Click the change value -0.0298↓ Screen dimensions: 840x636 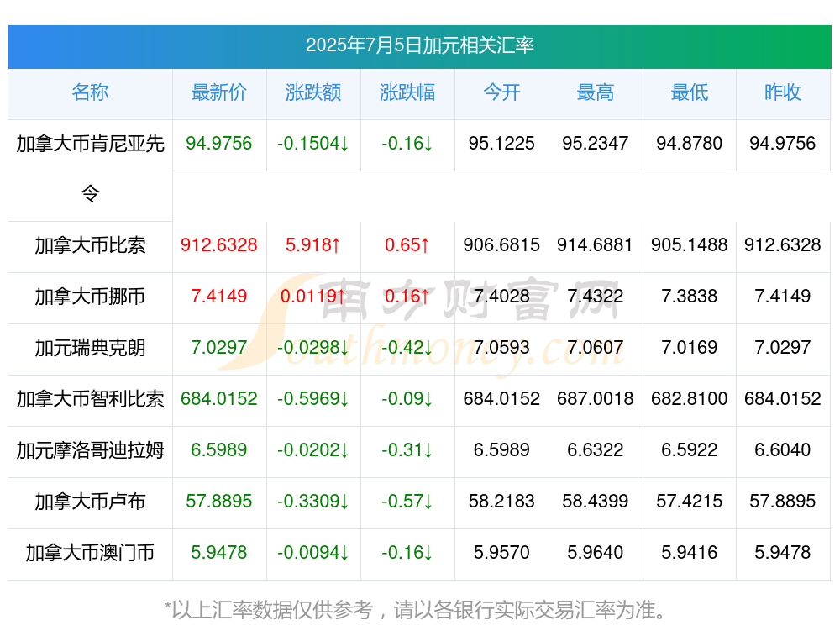coord(313,348)
